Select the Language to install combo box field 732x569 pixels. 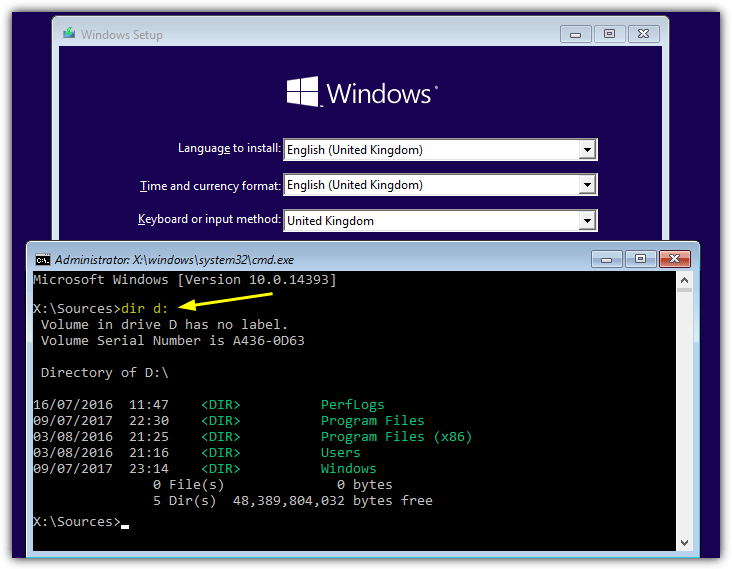point(440,150)
